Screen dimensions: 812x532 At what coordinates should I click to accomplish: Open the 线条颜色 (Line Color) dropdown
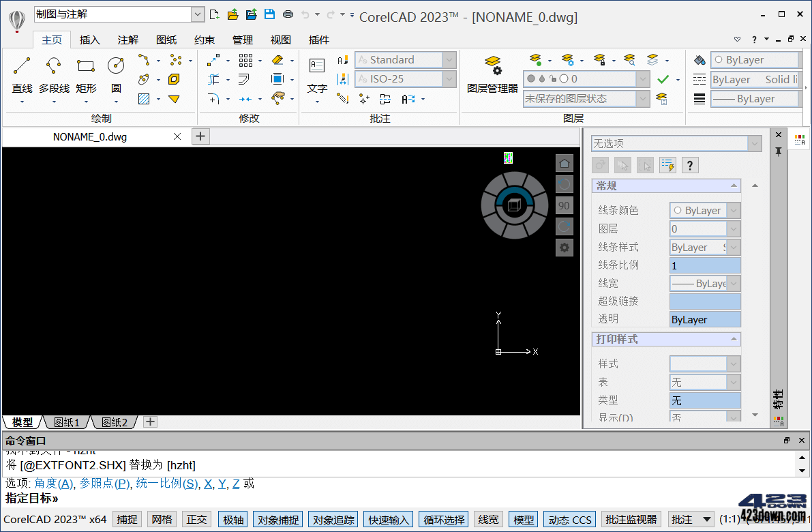pyautogui.click(x=705, y=210)
